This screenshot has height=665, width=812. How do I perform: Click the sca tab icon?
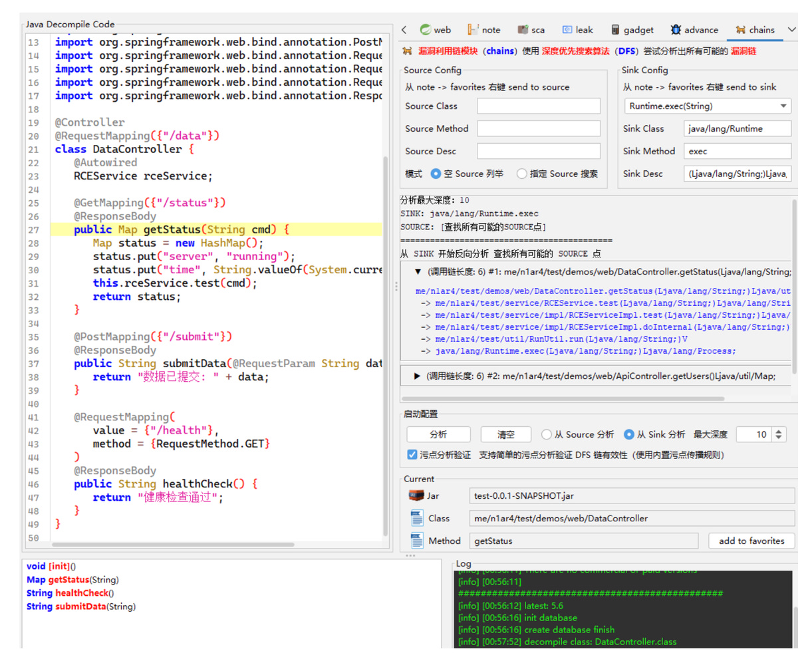pos(523,30)
